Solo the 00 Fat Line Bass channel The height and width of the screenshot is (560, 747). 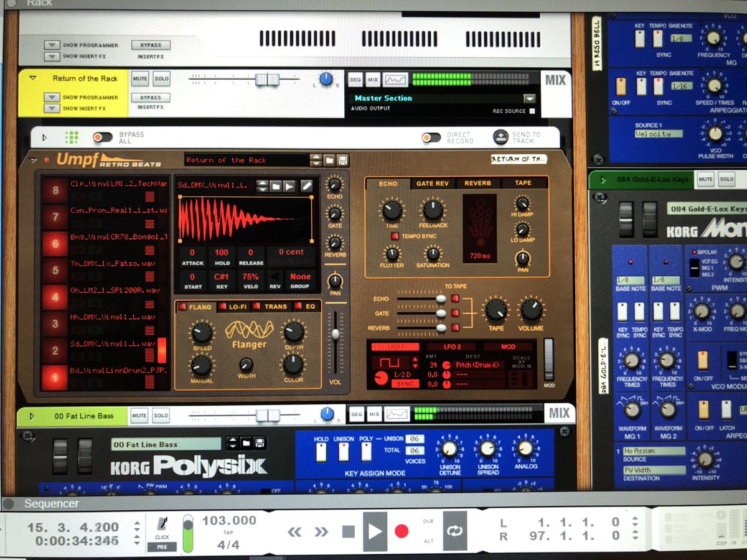click(x=161, y=416)
